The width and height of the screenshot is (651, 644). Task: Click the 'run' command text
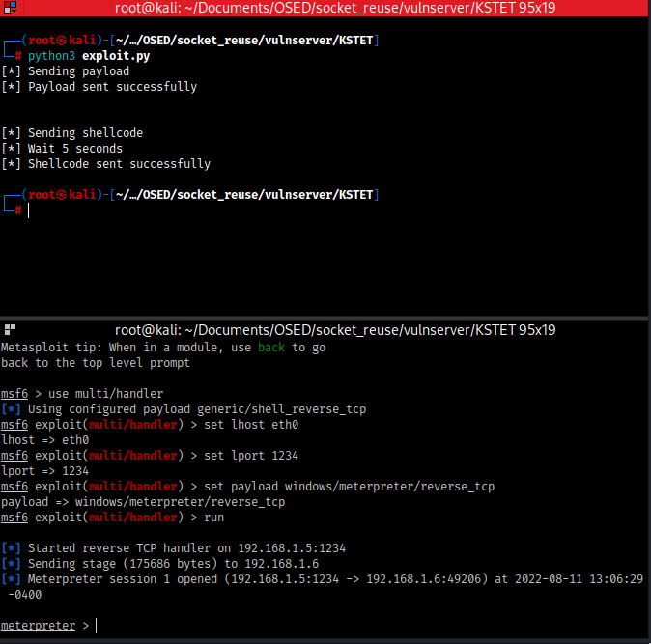coord(213,518)
